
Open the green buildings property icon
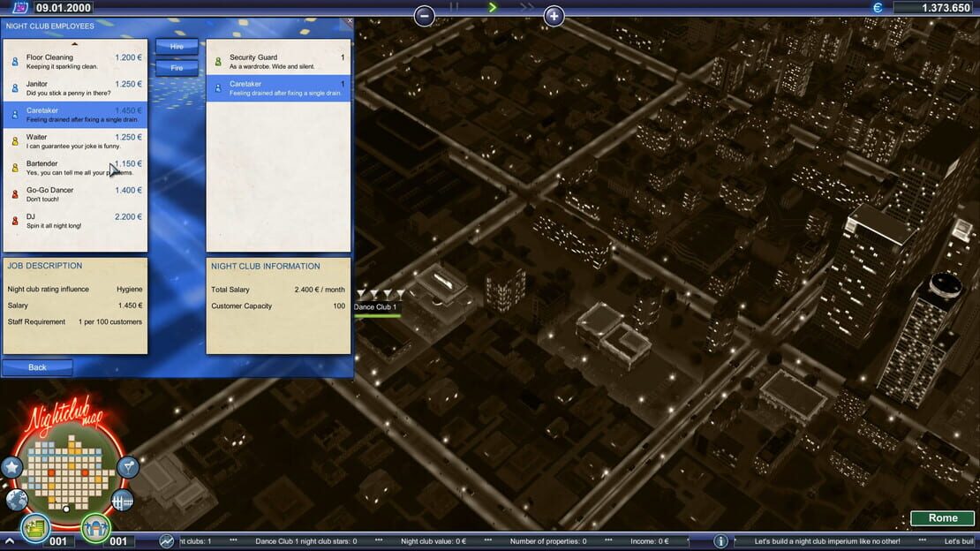(35, 527)
